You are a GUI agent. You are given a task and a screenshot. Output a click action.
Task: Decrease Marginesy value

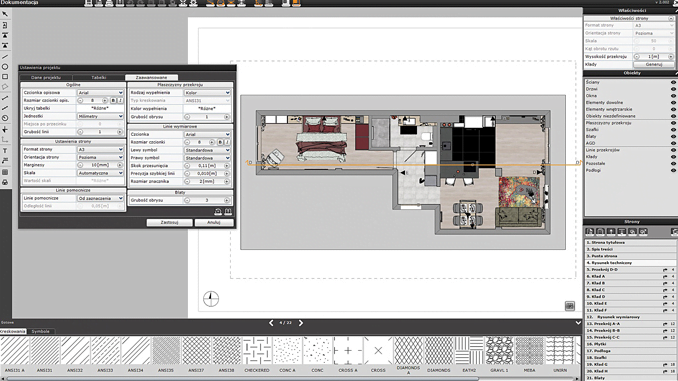tap(80, 165)
